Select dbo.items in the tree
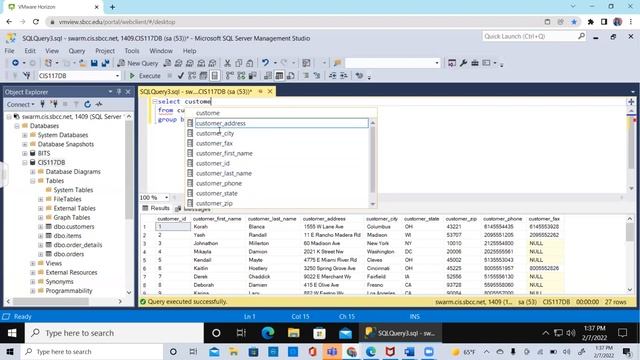Image resolution: width=640 pixels, height=360 pixels. pyautogui.click(x=67, y=236)
